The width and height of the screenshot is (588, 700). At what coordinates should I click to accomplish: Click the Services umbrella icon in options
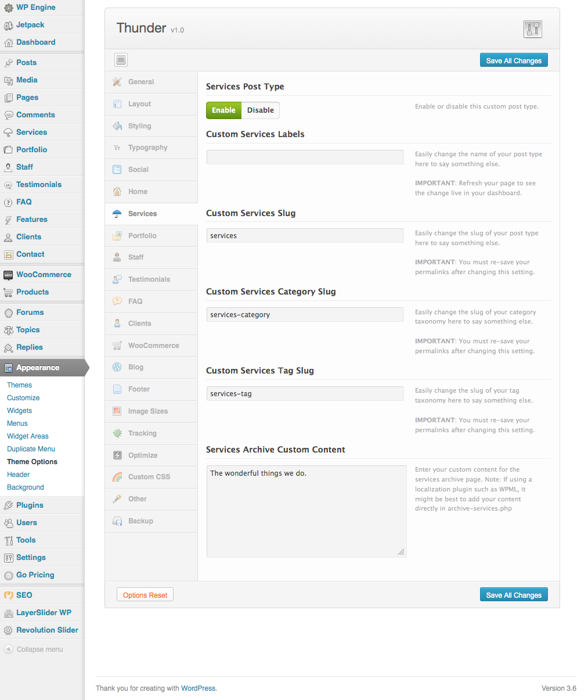117,214
